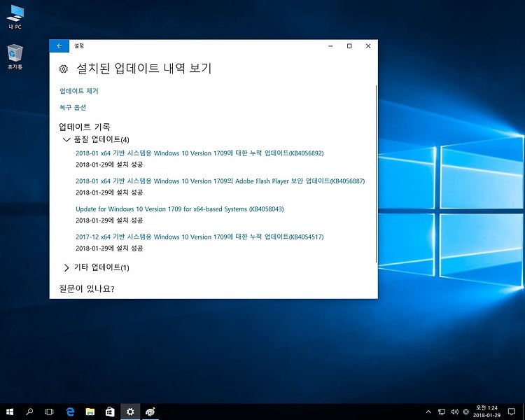Open Task View on taskbar
Viewport: 525px width, 420px height.
coord(49,412)
